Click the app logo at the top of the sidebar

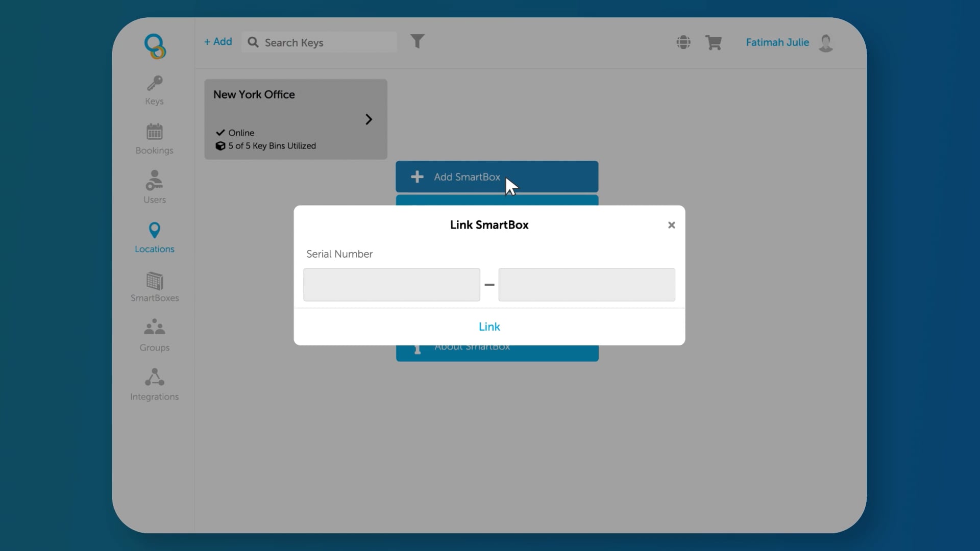pyautogui.click(x=155, y=46)
